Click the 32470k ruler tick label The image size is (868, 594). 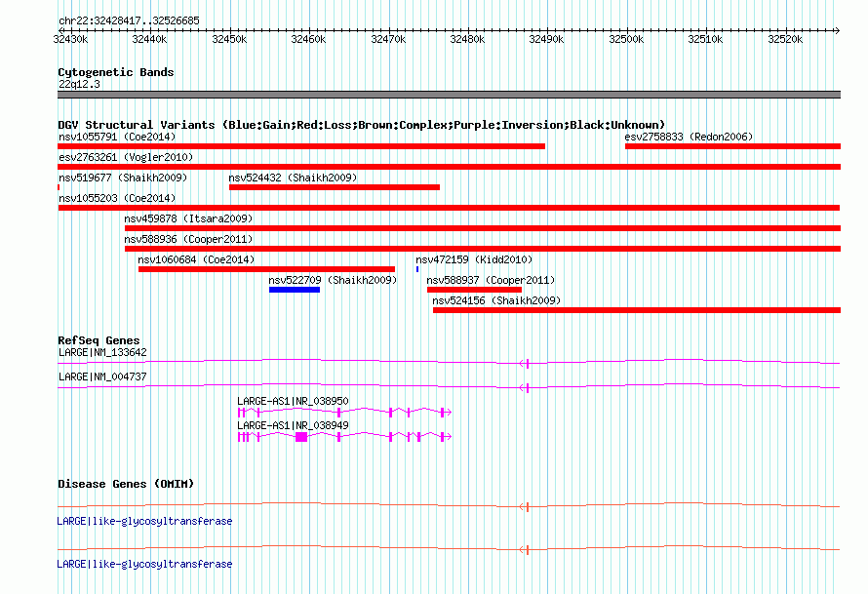388,39
